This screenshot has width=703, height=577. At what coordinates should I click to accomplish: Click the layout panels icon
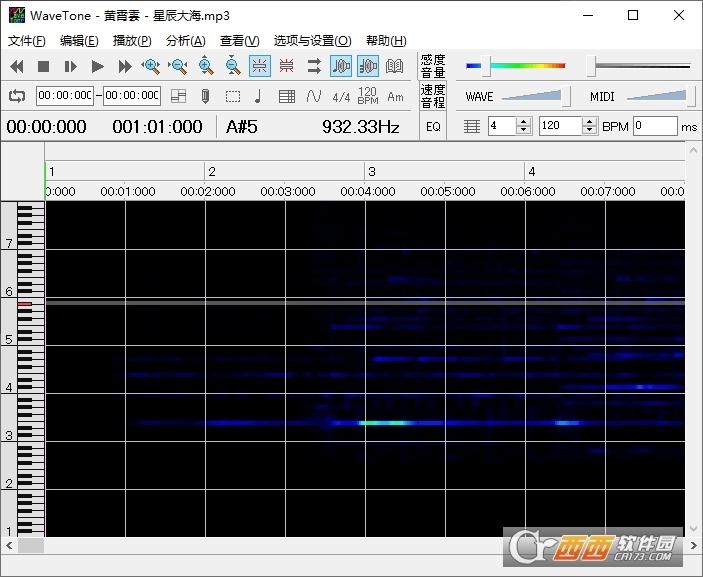178,96
